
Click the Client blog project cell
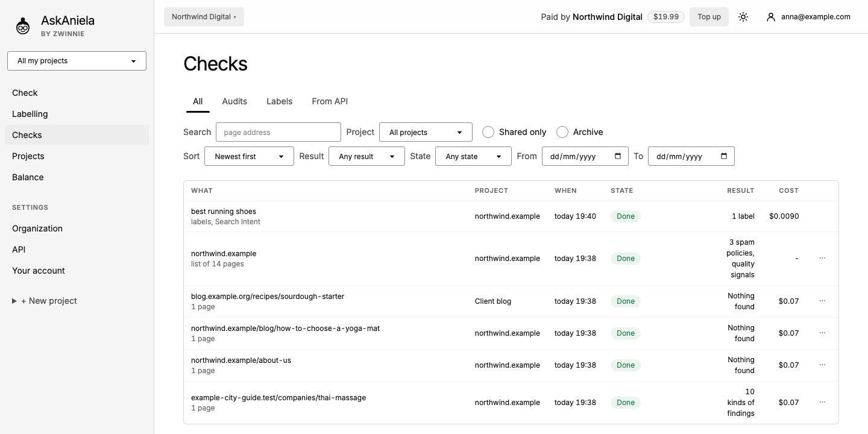click(493, 301)
